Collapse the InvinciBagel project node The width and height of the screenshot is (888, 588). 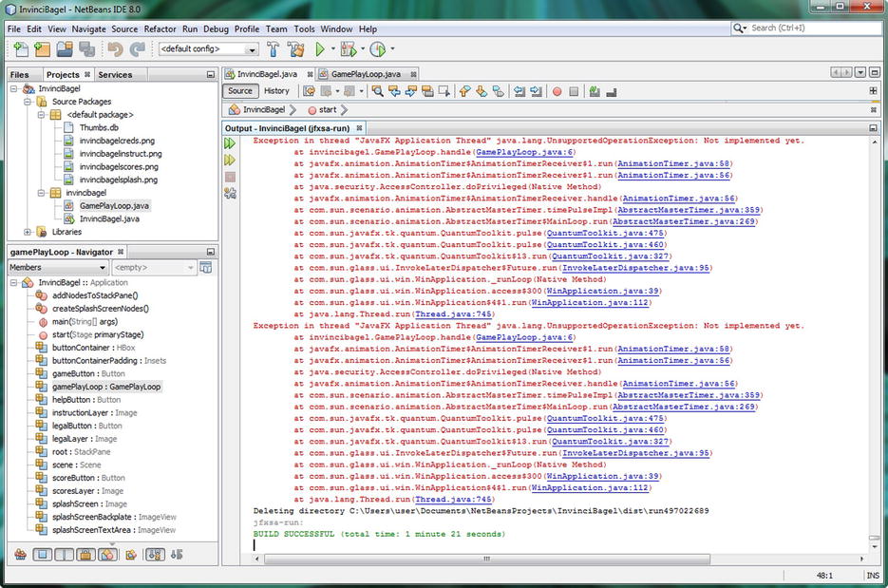13,89
